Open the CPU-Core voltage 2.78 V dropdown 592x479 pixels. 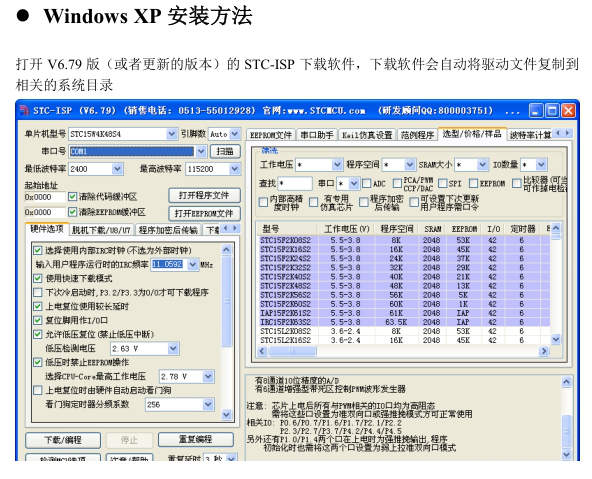pyautogui.click(x=208, y=376)
